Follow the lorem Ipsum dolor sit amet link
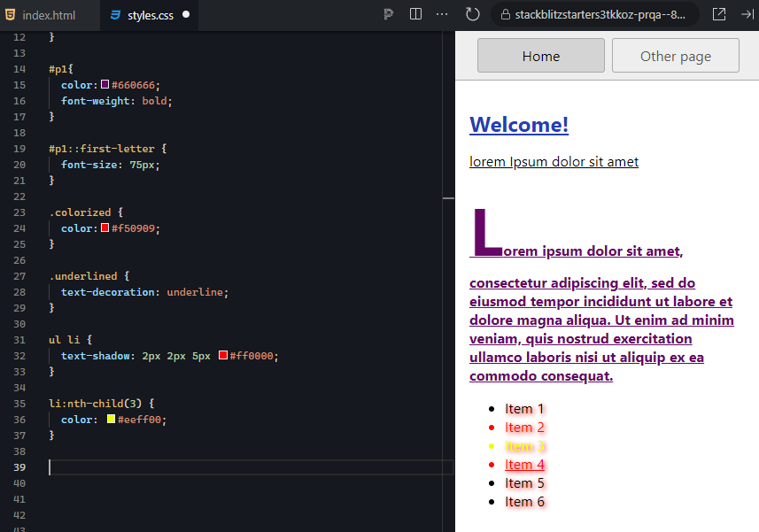This screenshot has width=759, height=532. pos(554,161)
